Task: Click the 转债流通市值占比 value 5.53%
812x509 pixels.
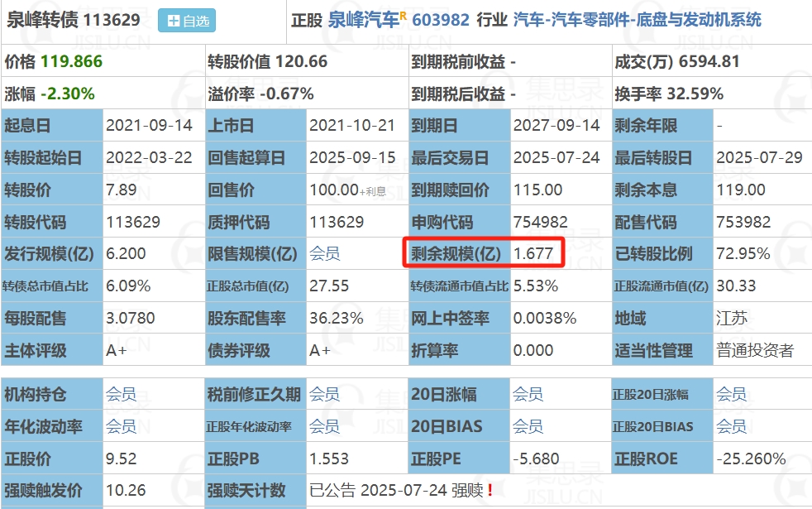Action: click(536, 286)
